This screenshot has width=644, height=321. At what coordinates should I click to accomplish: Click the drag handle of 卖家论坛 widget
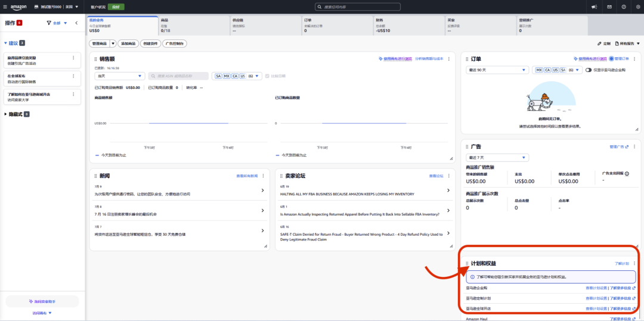[x=281, y=176]
